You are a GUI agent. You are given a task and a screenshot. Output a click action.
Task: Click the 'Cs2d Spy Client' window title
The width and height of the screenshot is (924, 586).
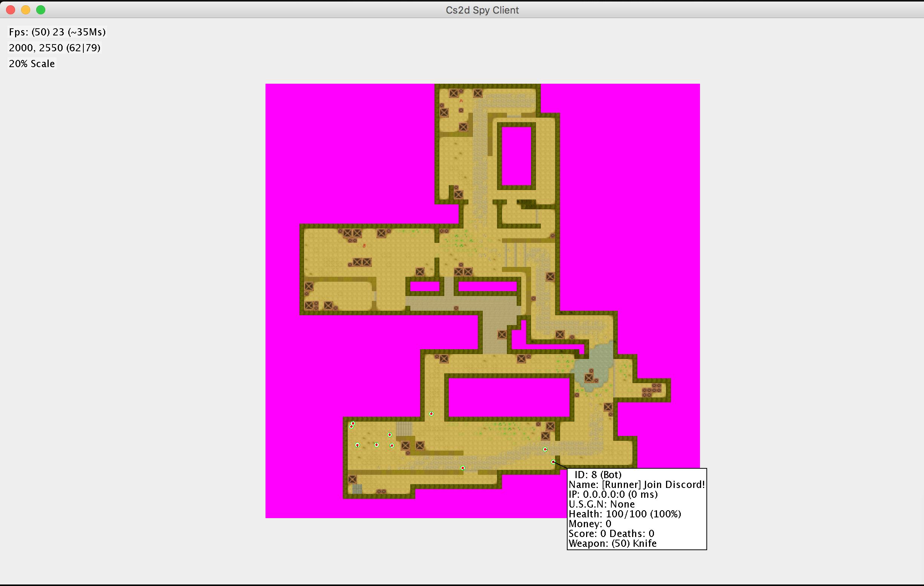(482, 10)
